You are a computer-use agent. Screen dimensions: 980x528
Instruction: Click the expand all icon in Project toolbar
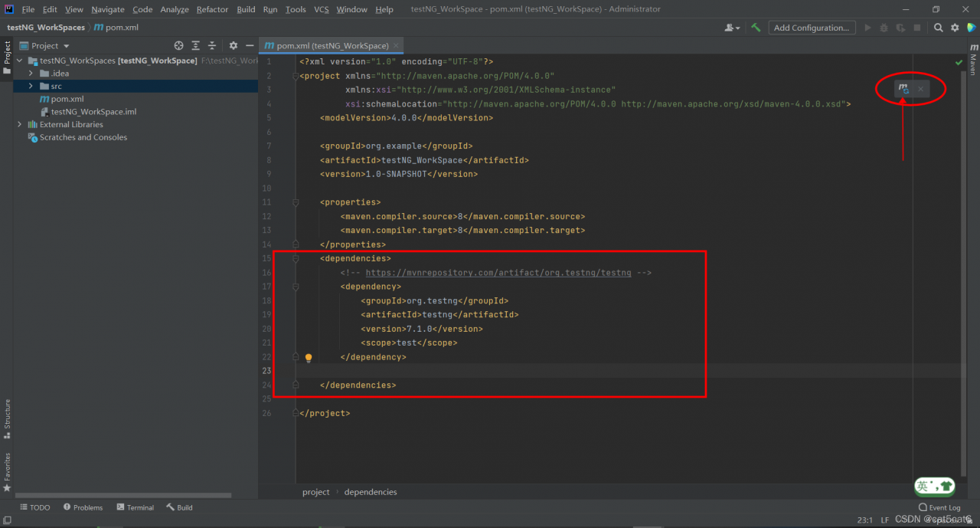[x=194, y=46]
